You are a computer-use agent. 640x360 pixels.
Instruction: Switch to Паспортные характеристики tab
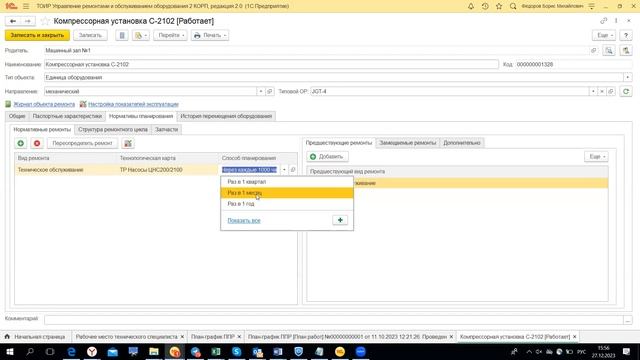coord(67,116)
